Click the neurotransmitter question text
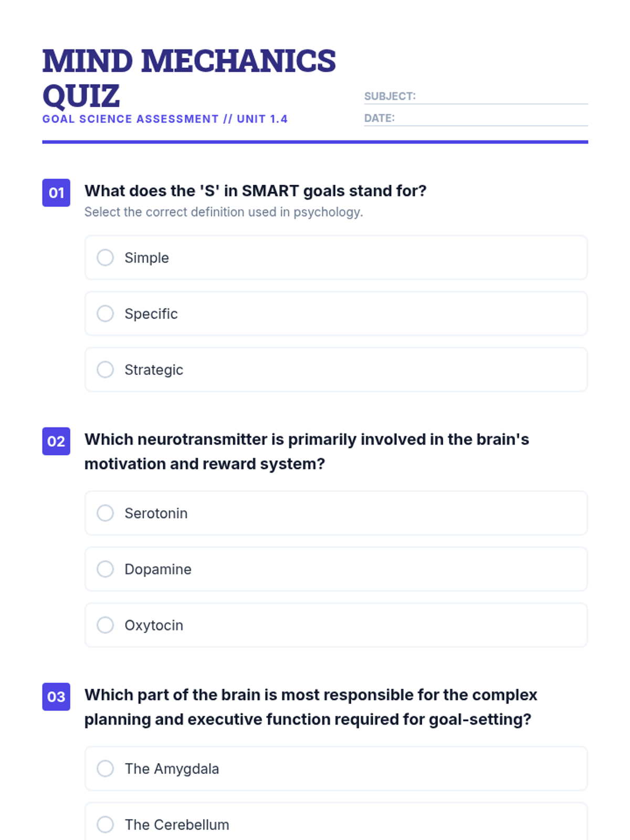Screen dimensions: 630x840 307,451
